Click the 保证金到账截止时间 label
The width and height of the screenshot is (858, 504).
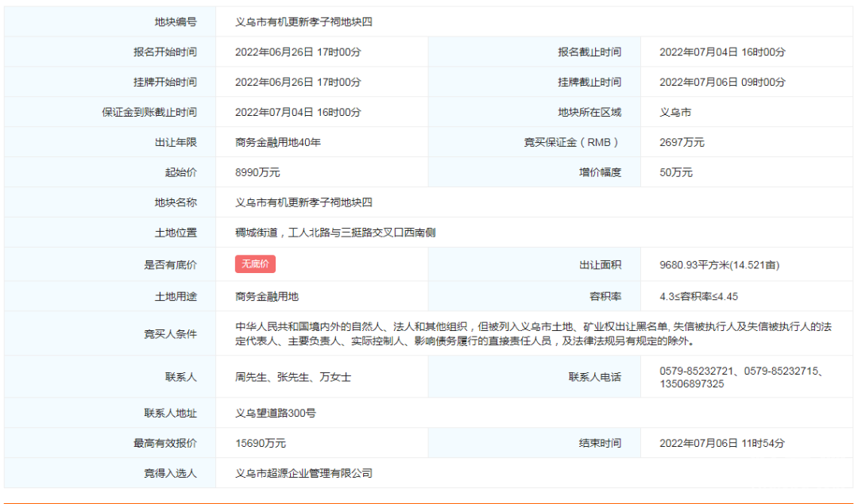[x=149, y=113]
